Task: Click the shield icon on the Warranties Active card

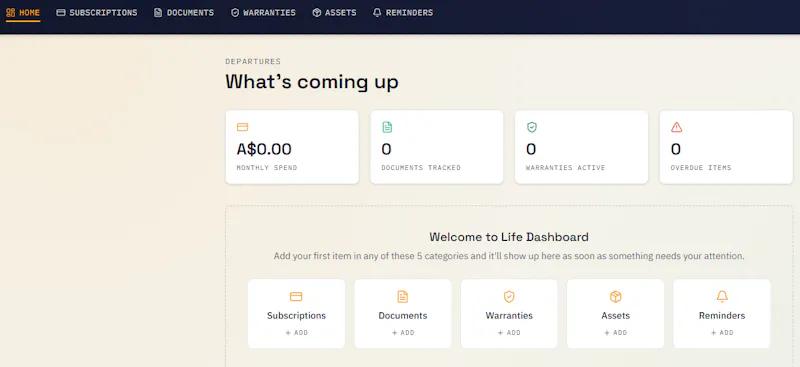Action: [x=532, y=127]
